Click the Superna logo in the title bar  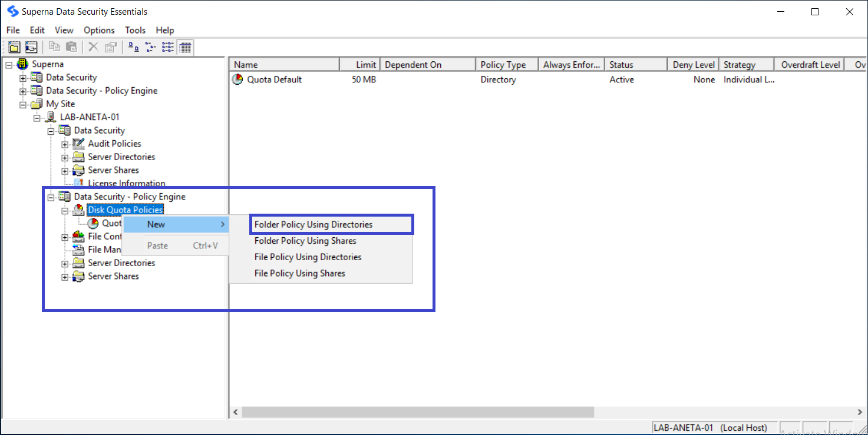coord(12,11)
